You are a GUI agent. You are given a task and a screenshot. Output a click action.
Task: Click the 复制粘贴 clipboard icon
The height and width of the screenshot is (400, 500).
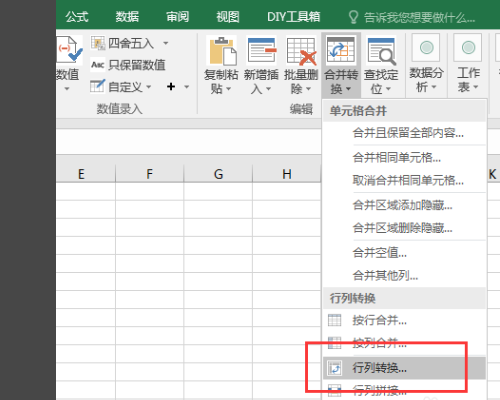pyautogui.click(x=222, y=51)
